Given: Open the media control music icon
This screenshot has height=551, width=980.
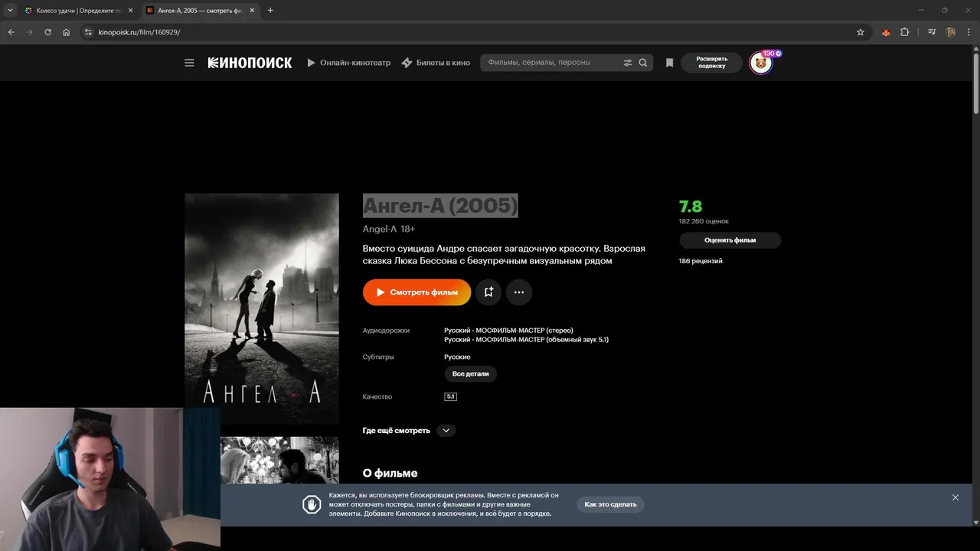Looking at the screenshot, I should pos(932,32).
